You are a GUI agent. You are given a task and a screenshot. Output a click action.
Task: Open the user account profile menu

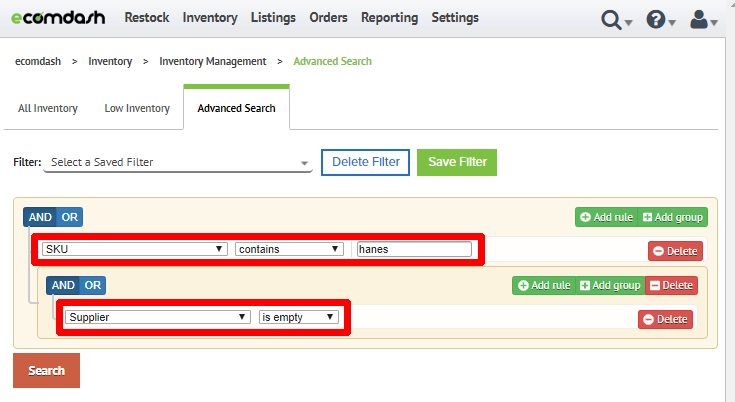(x=703, y=20)
